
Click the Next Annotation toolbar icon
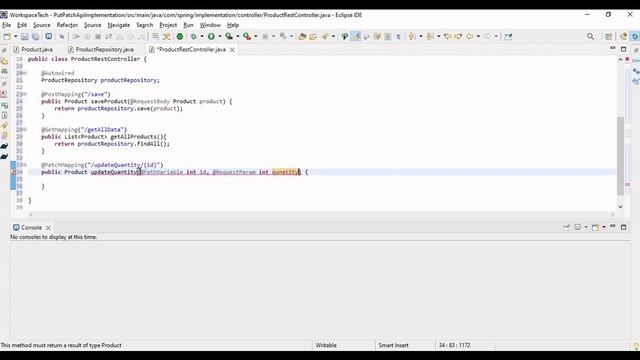412,37
